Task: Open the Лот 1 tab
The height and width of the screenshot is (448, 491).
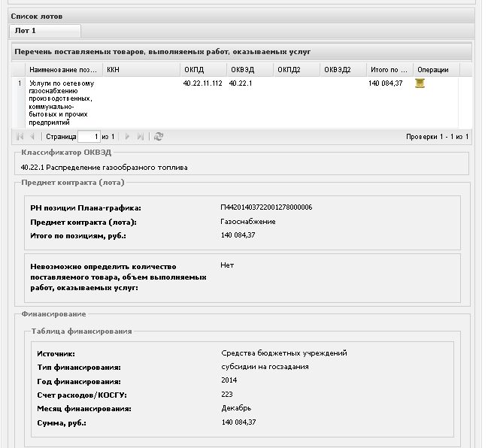Action: pos(45,31)
